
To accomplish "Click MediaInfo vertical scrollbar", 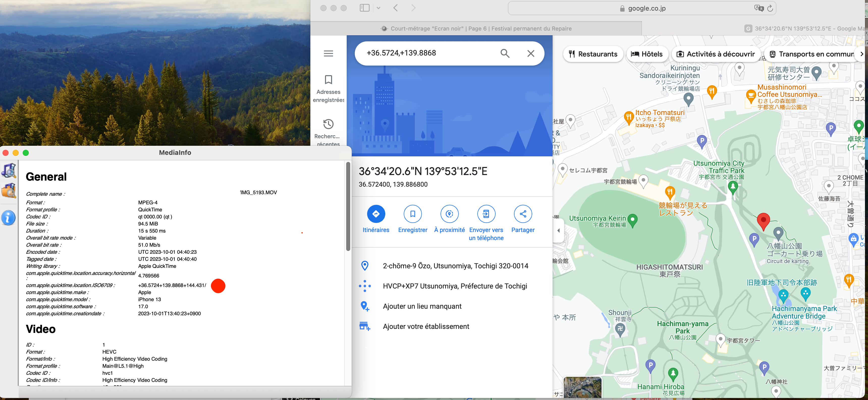I will coord(348,206).
